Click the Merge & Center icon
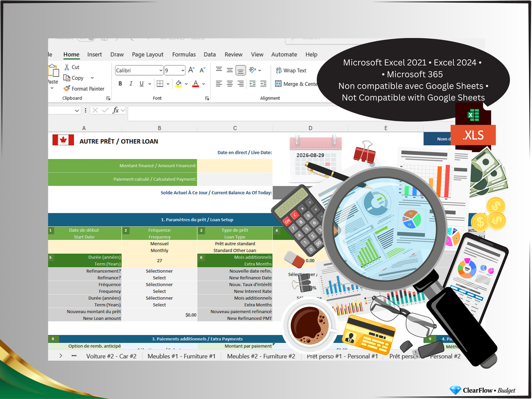 pos(278,83)
